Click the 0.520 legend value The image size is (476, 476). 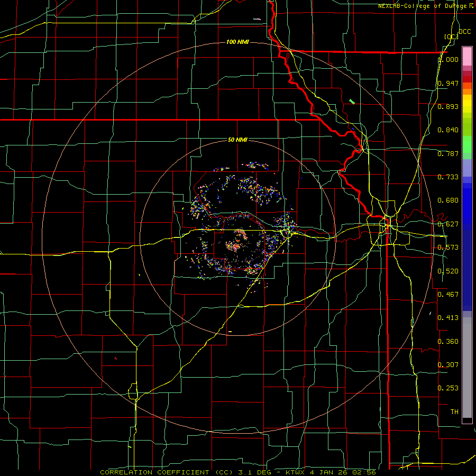click(x=448, y=271)
